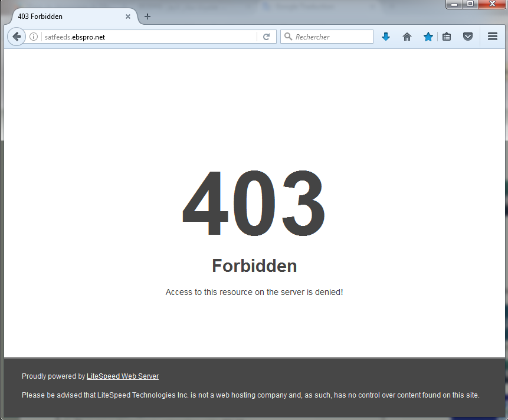Focus the address bar showing satfeeds.ebspro.net

(148, 37)
